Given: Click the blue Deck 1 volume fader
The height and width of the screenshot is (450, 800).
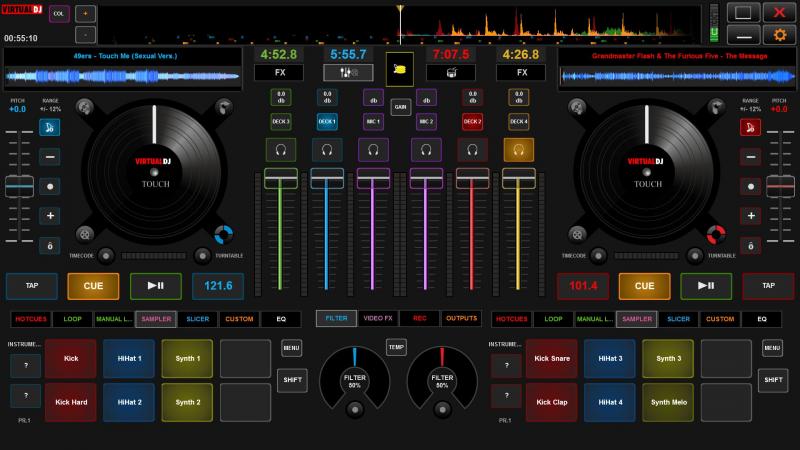Looking at the screenshot, I should 327,177.
